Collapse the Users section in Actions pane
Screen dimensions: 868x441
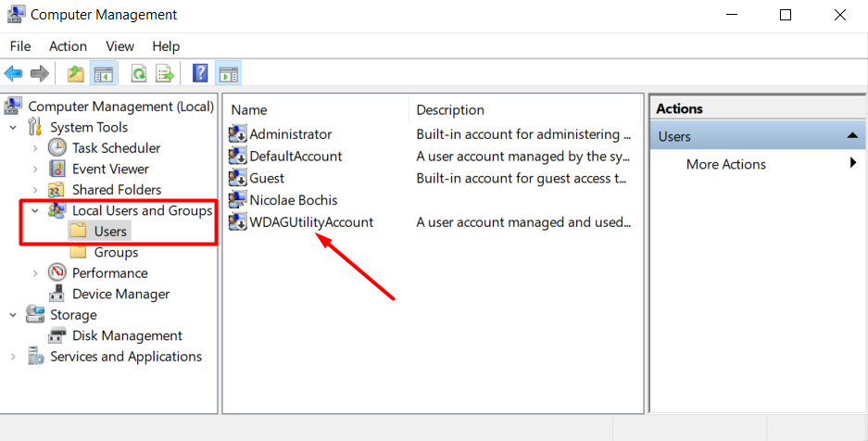(x=851, y=136)
